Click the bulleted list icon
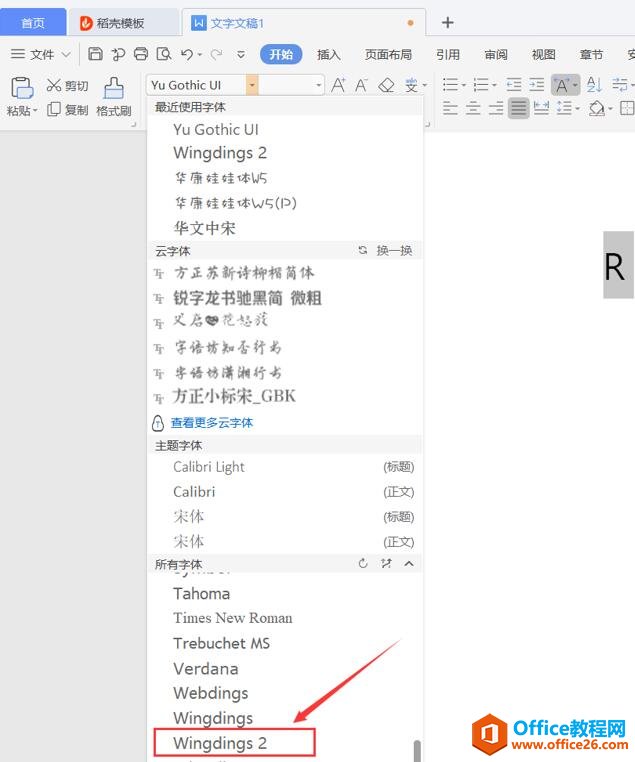Viewport: 635px width, 762px height. pos(450,85)
